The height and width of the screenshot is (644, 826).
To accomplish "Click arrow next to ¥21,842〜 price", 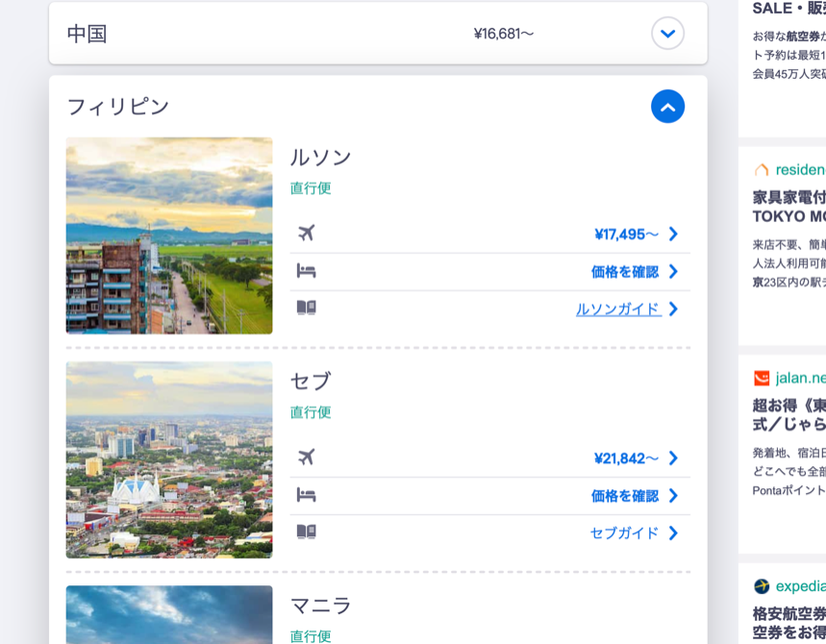I will click(673, 458).
